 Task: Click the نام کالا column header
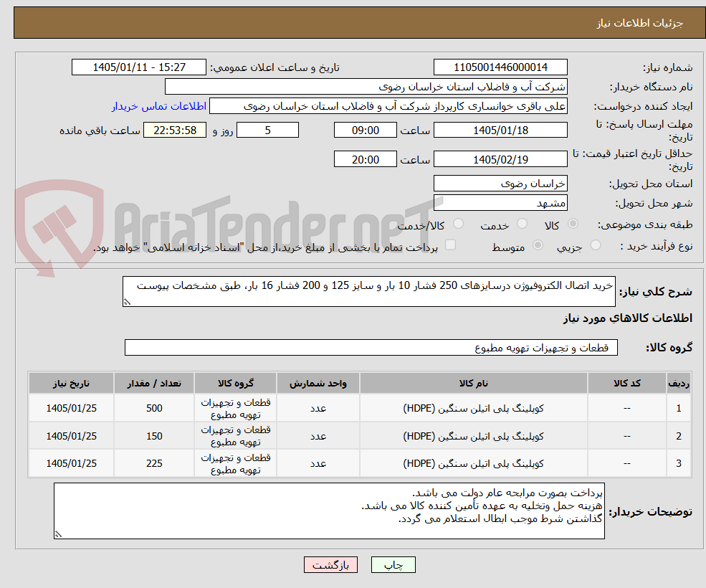tap(474, 383)
